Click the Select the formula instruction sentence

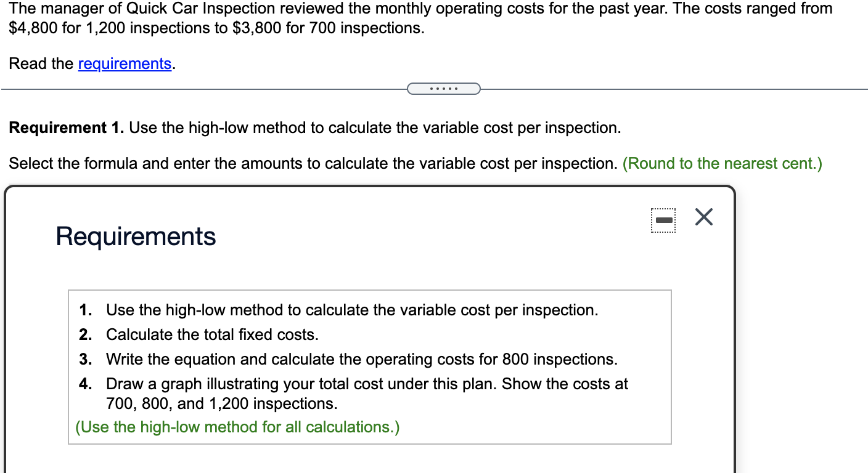point(313,164)
